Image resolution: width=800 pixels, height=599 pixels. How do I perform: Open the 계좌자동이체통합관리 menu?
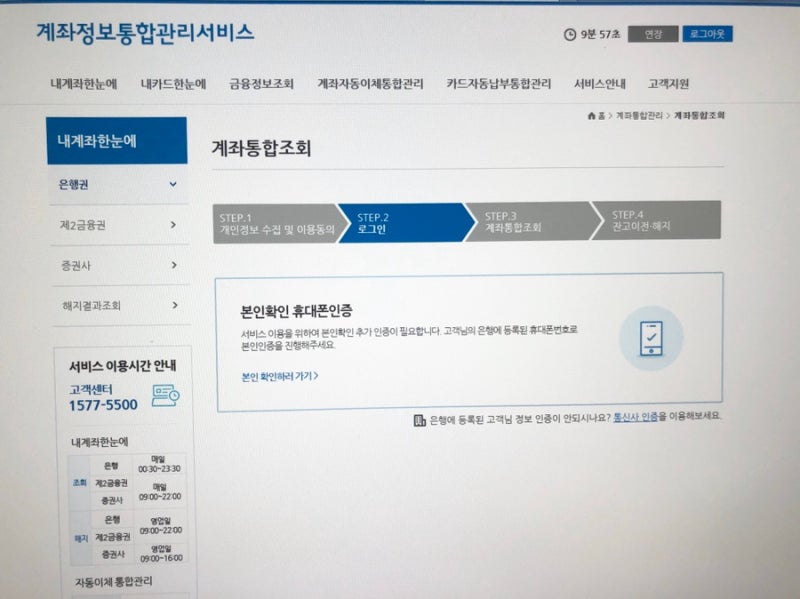click(370, 84)
